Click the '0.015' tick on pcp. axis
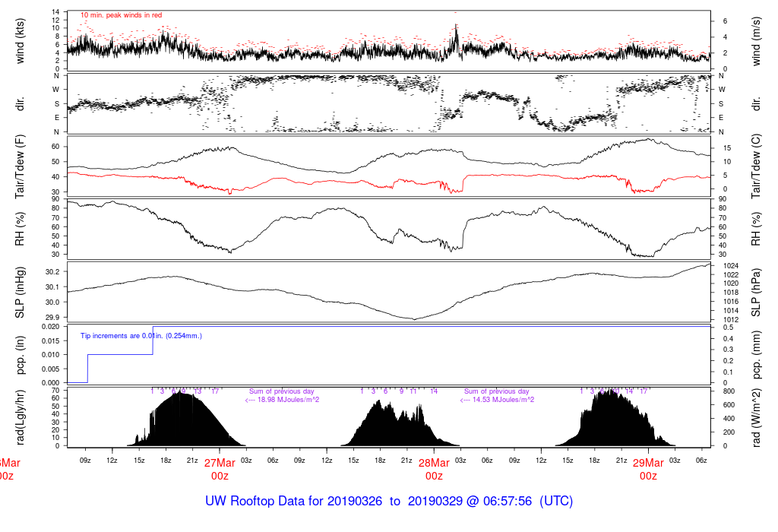778x532 pixels. coord(50,341)
